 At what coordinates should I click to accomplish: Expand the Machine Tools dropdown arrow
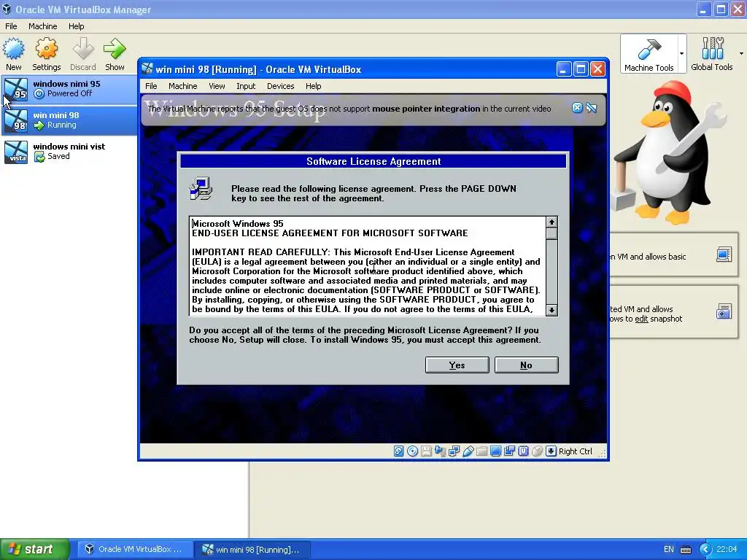[x=682, y=53]
